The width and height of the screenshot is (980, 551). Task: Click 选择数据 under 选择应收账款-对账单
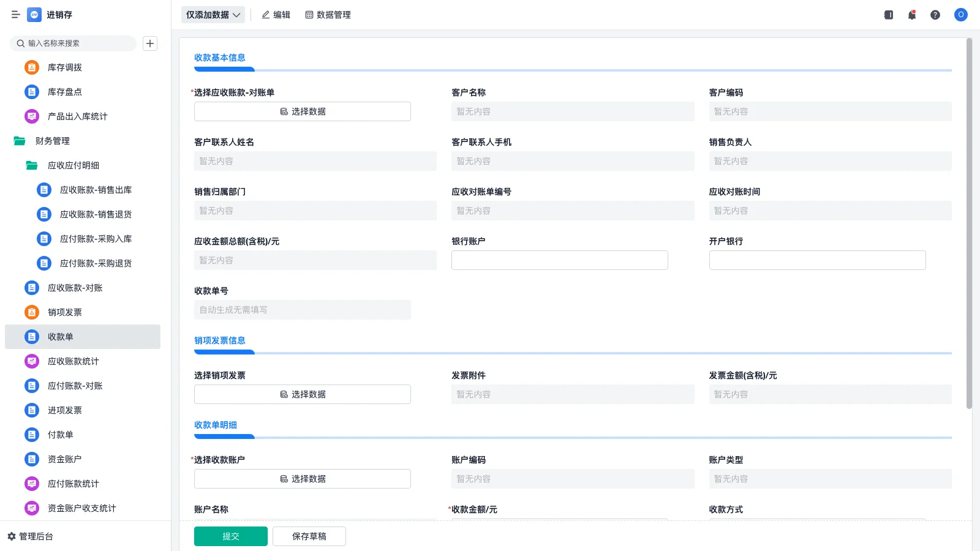pyautogui.click(x=303, y=111)
